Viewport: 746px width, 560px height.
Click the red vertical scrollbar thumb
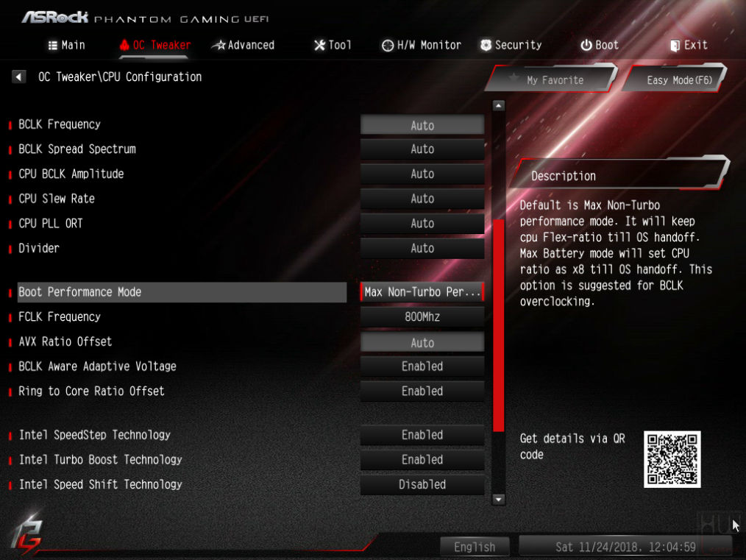[498, 325]
